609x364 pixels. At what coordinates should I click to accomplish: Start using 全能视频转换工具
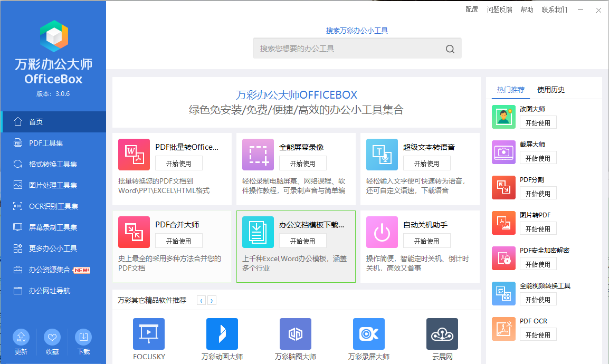(538, 299)
